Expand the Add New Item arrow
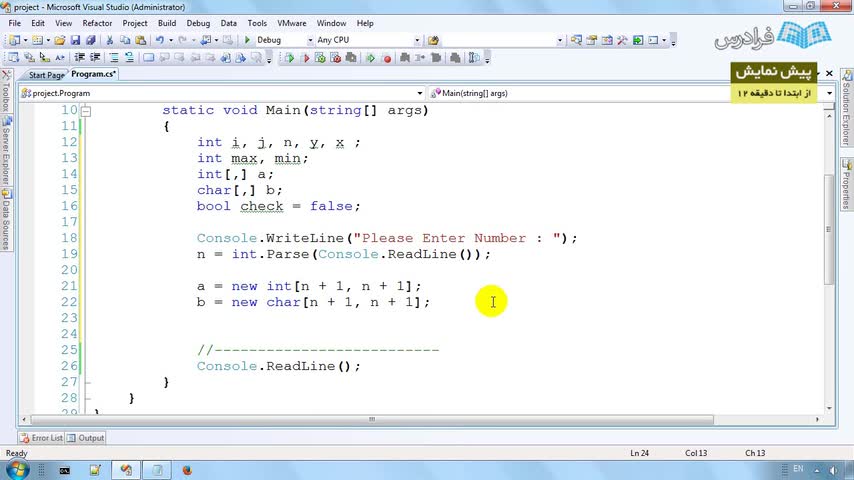 [48, 40]
